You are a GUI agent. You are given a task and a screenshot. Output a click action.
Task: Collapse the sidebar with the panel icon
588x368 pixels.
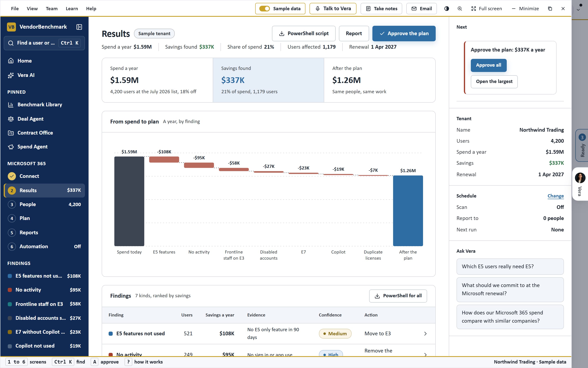click(x=79, y=27)
